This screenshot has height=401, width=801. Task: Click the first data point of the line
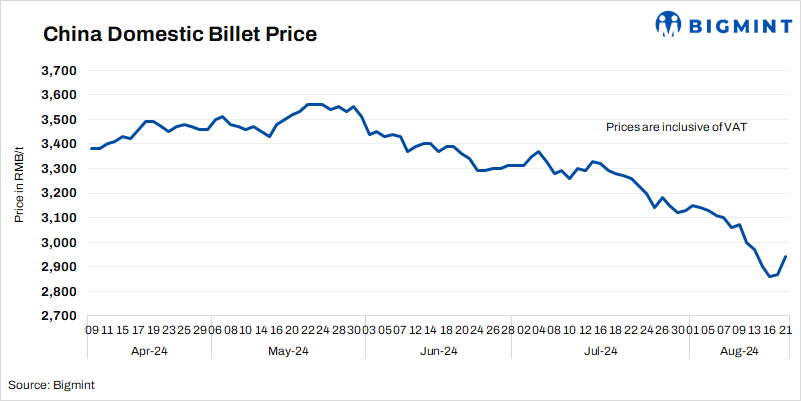coord(91,148)
